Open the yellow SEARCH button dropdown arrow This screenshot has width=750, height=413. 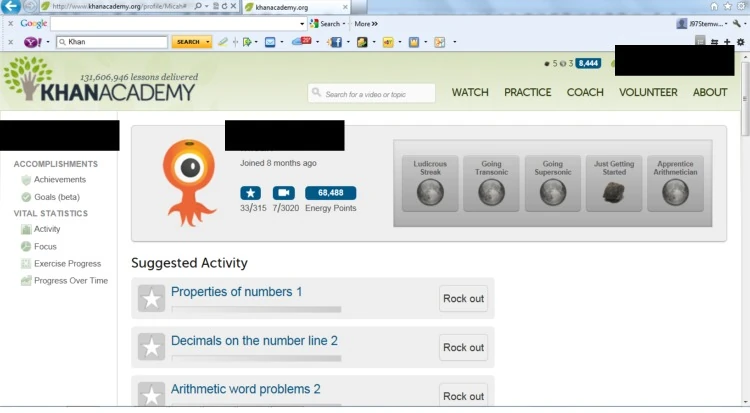[207, 42]
